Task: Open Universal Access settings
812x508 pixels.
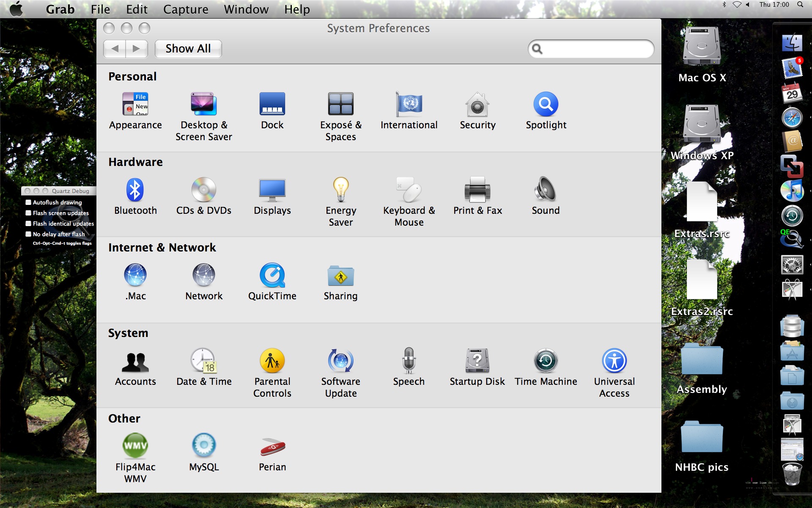Action: [614, 361]
